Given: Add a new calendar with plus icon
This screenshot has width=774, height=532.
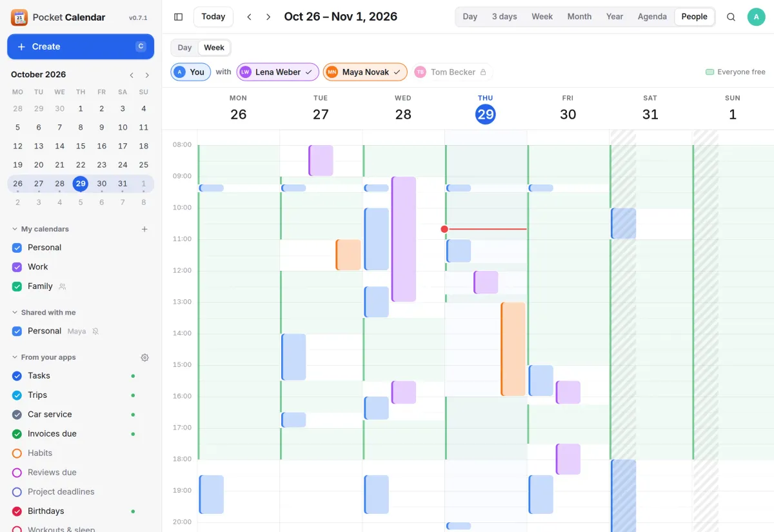Looking at the screenshot, I should click(144, 229).
